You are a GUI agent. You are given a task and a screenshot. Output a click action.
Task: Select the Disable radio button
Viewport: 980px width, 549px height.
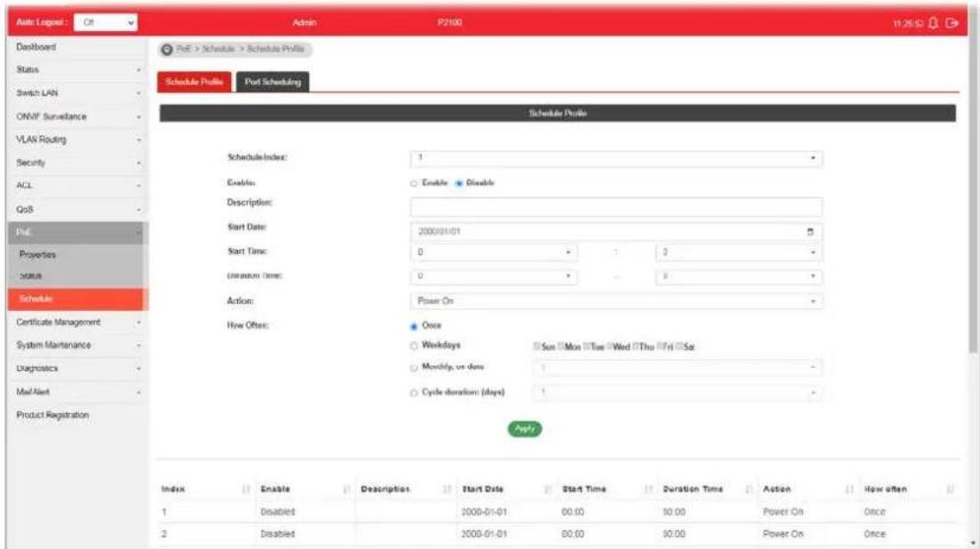click(459, 183)
